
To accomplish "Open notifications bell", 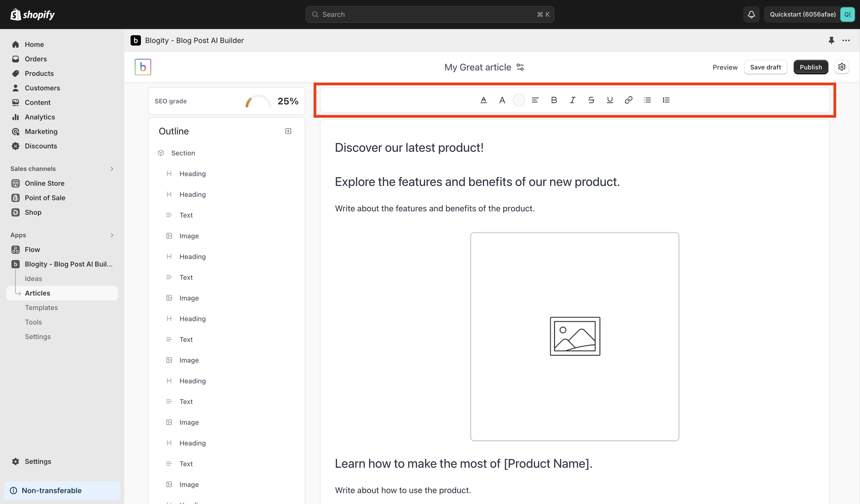I will tap(751, 14).
